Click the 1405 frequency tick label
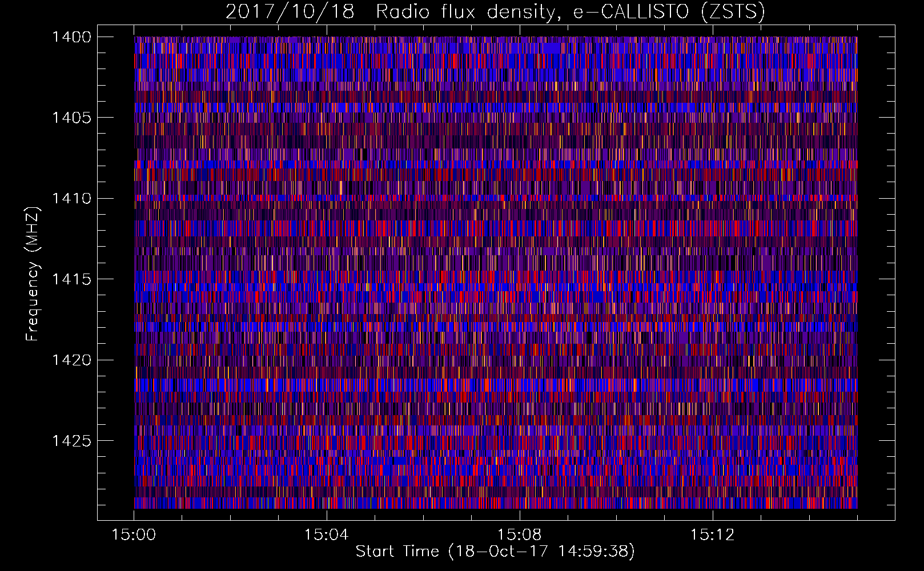Viewport: 924px width, 571px height. pos(71,118)
